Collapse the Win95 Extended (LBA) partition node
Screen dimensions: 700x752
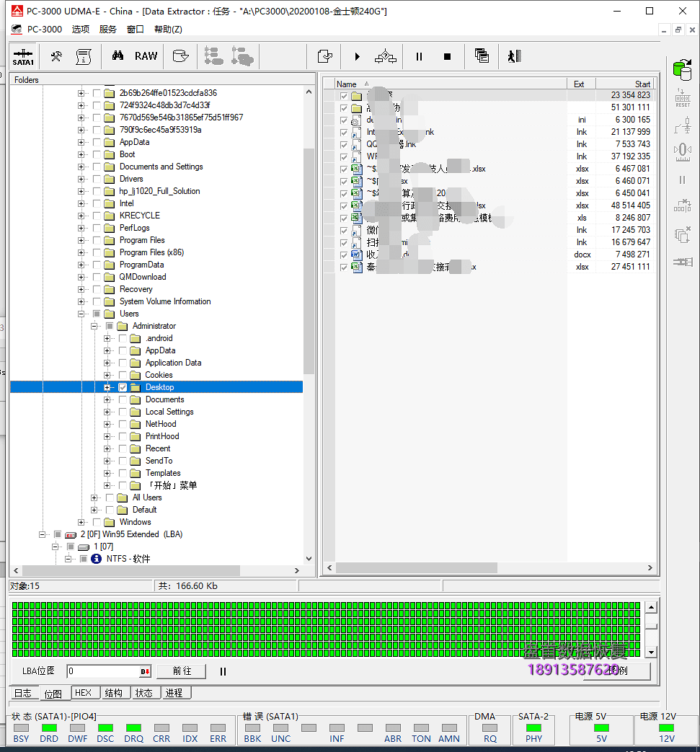(43, 534)
